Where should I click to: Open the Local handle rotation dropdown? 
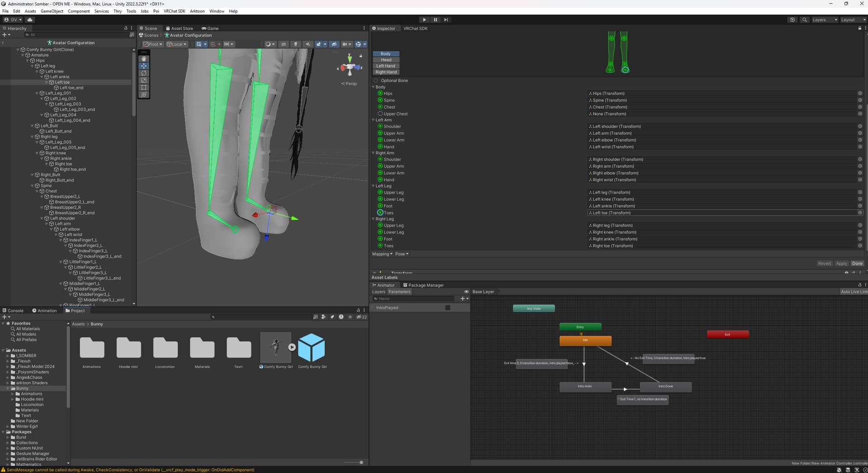(177, 44)
